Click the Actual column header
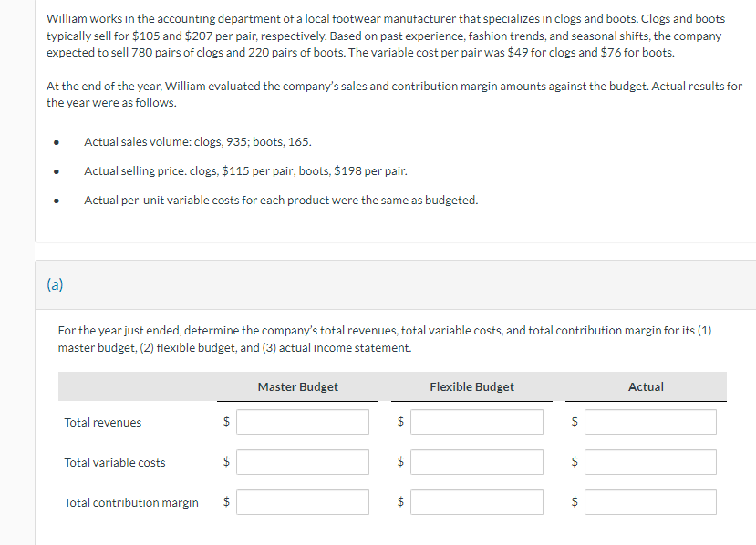 (x=646, y=386)
